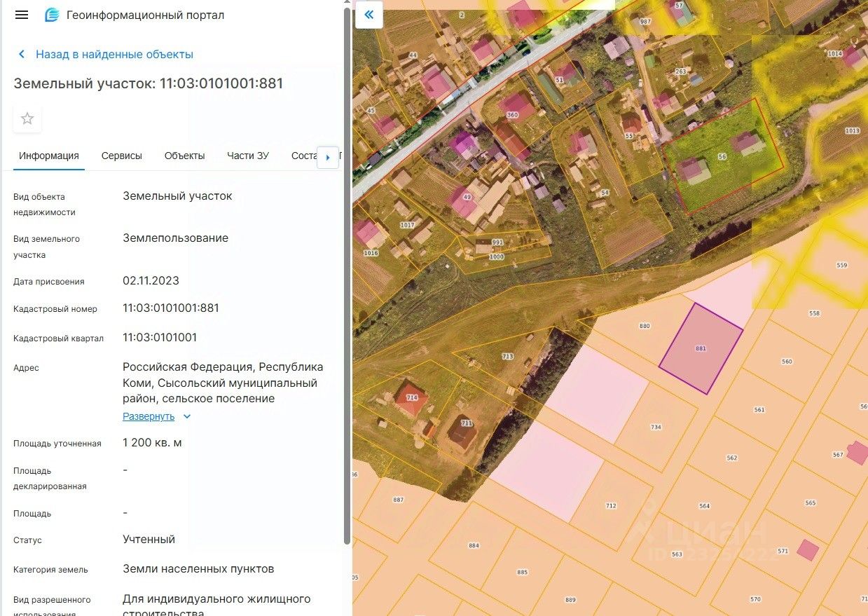The width and height of the screenshot is (868, 616).
Task: Click parcel 563 on the map
Action: coord(677,554)
